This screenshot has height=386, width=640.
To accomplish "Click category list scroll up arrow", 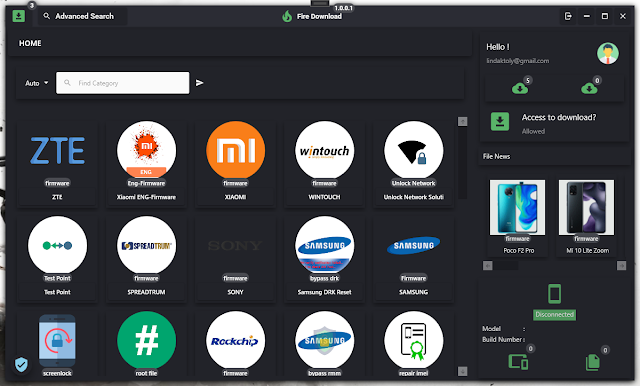I will pyautogui.click(x=462, y=122).
